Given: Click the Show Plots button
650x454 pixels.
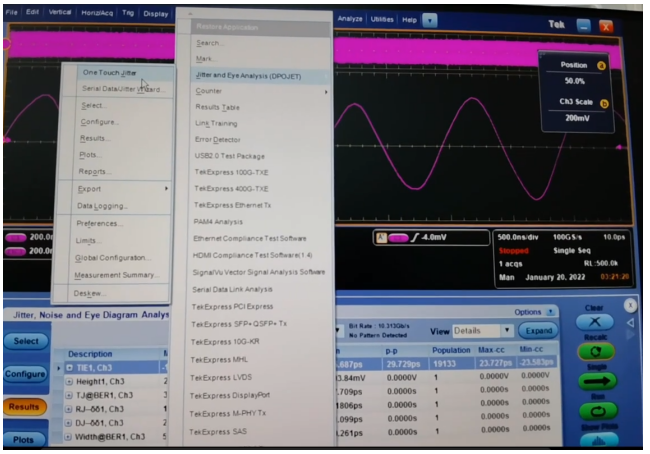Looking at the screenshot, I should click(599, 440).
